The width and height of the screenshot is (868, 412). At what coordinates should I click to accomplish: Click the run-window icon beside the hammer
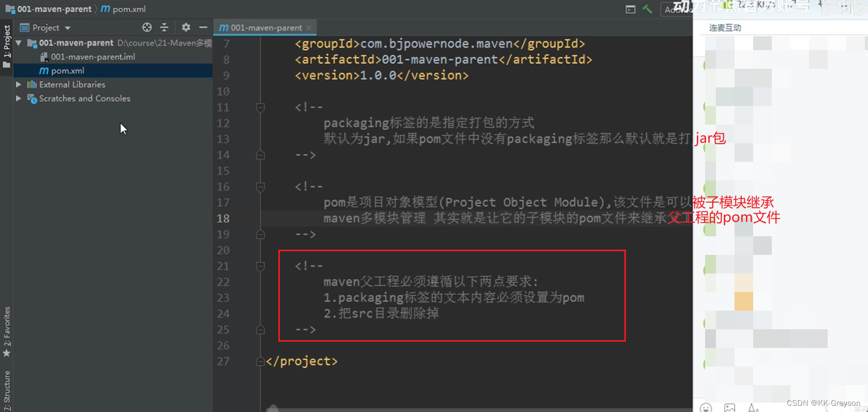click(630, 9)
